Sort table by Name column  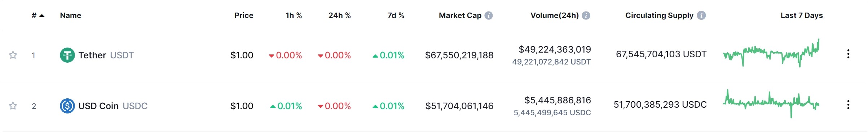(x=71, y=15)
